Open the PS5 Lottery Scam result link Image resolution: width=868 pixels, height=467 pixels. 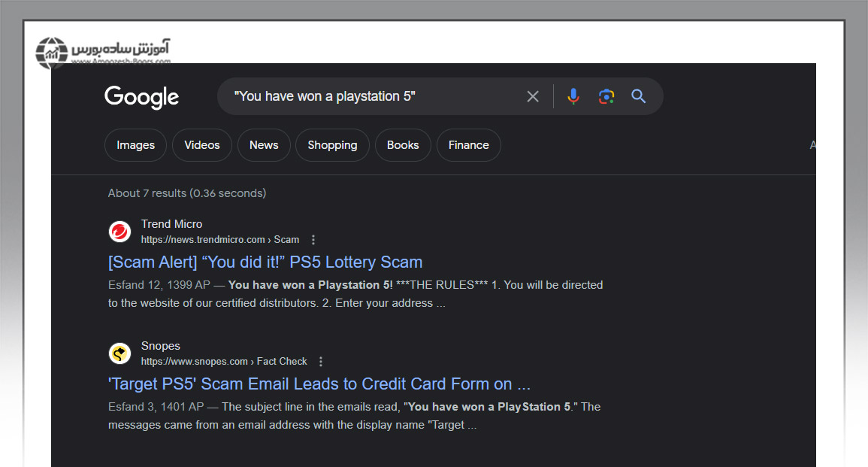coord(265,262)
